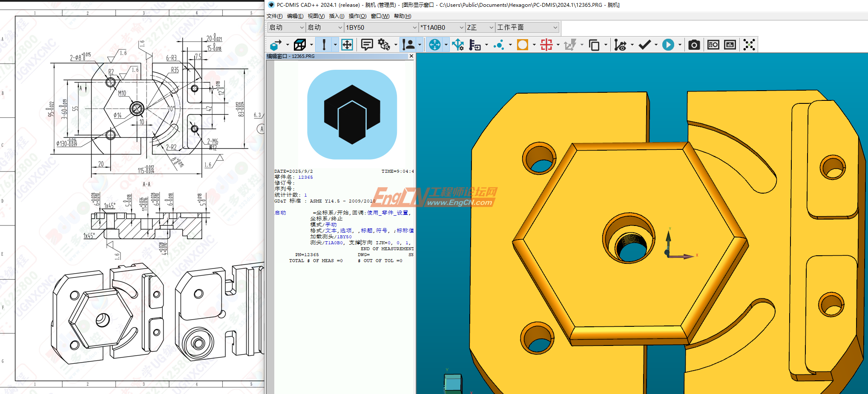Open first 启动 combo box
868x394 pixels.
[286, 27]
